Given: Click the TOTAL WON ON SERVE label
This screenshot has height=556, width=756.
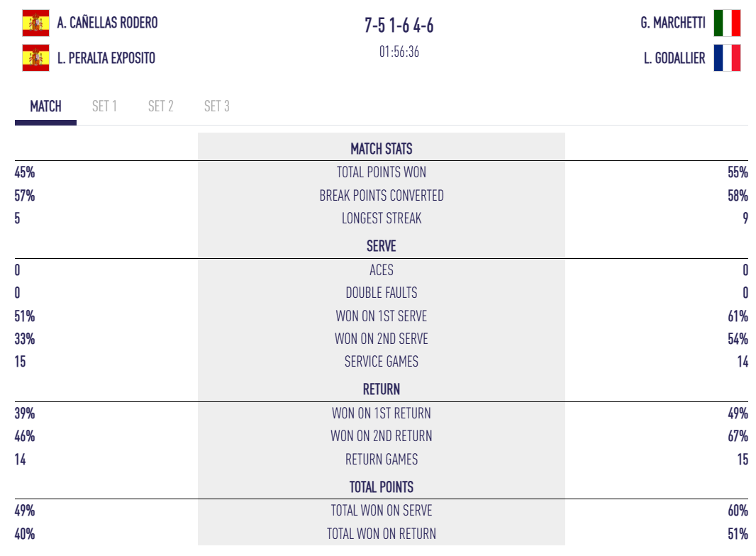Looking at the screenshot, I should [x=382, y=511].
